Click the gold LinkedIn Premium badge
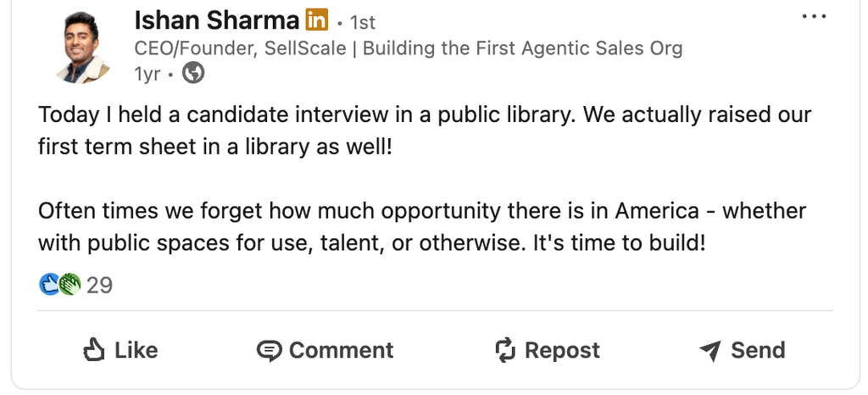 (x=317, y=19)
